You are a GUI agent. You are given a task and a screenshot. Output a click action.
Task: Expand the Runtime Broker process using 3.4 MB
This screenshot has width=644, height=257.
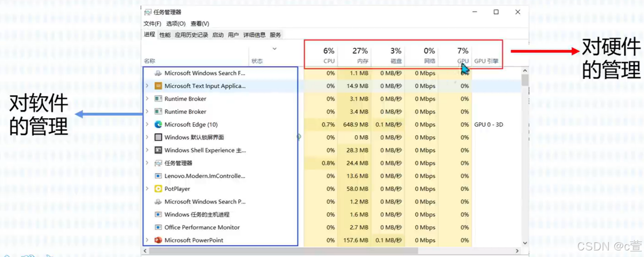[x=147, y=111]
